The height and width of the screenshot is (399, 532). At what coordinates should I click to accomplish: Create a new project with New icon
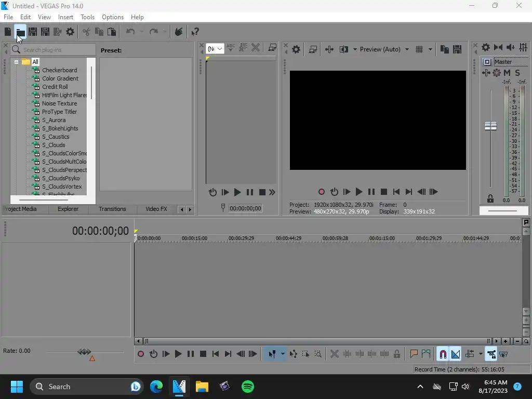click(x=7, y=32)
